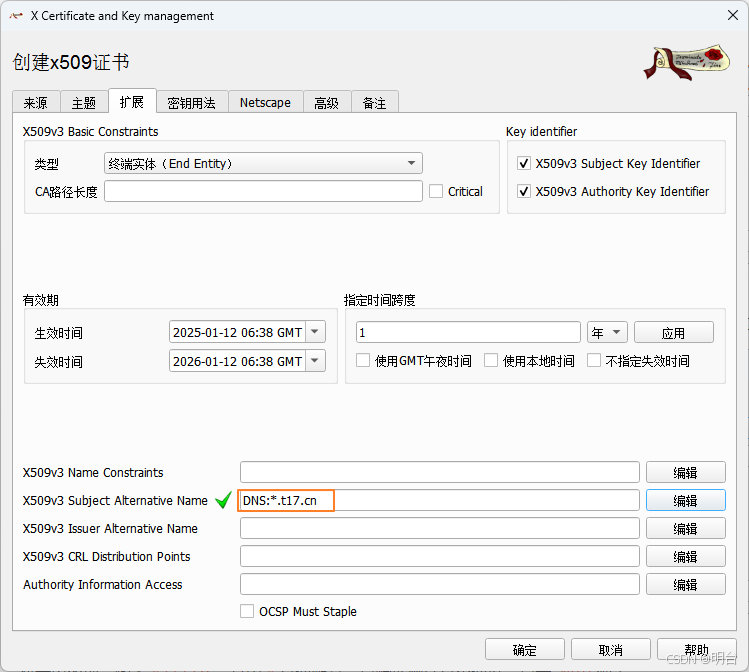Check 不指定失效时间 option
The height and width of the screenshot is (672, 749).
coord(594,360)
